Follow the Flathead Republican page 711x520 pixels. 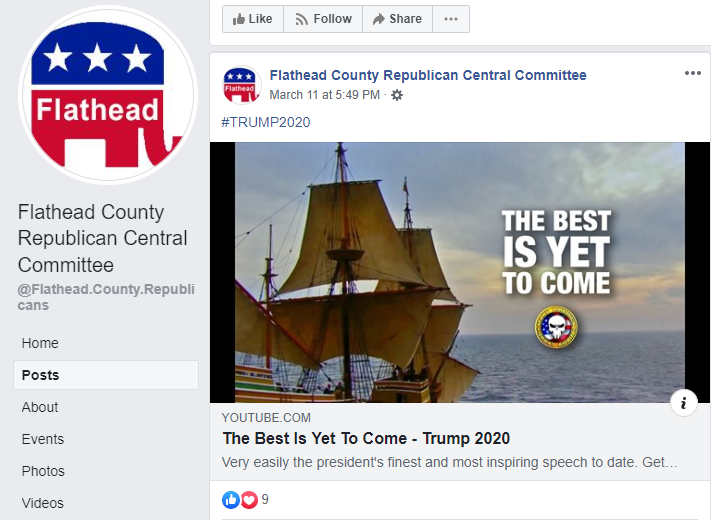click(x=323, y=19)
